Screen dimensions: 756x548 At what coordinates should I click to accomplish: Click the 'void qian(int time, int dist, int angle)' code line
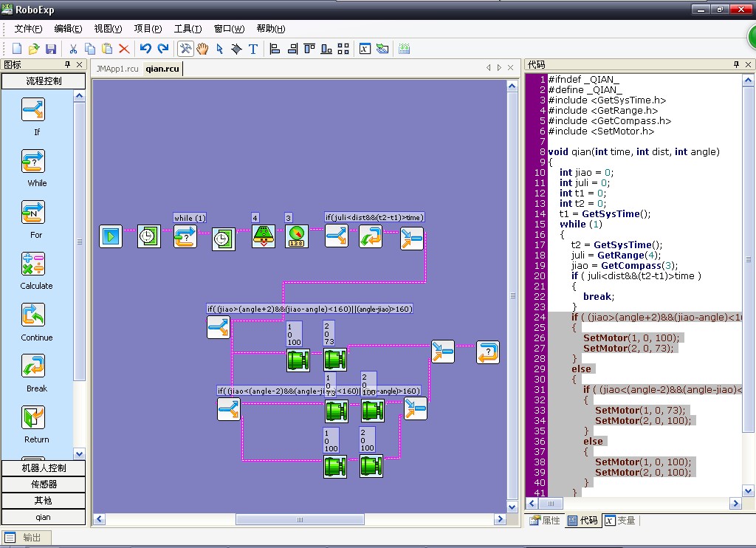(633, 152)
